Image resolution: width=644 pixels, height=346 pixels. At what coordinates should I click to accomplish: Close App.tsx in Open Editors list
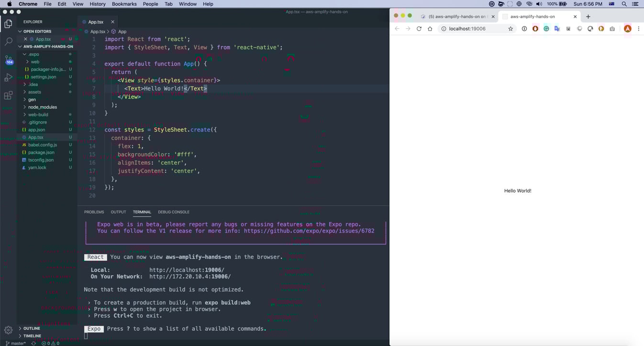(x=25, y=39)
